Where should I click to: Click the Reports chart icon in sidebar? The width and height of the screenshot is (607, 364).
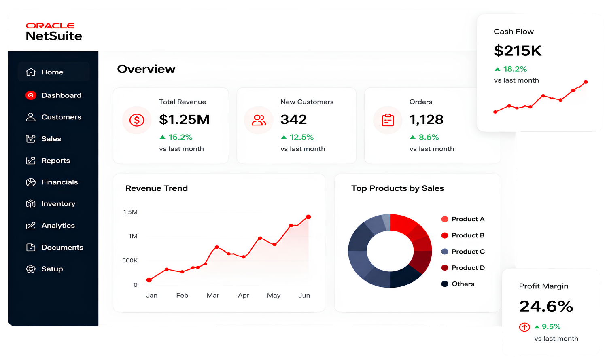[x=31, y=161]
